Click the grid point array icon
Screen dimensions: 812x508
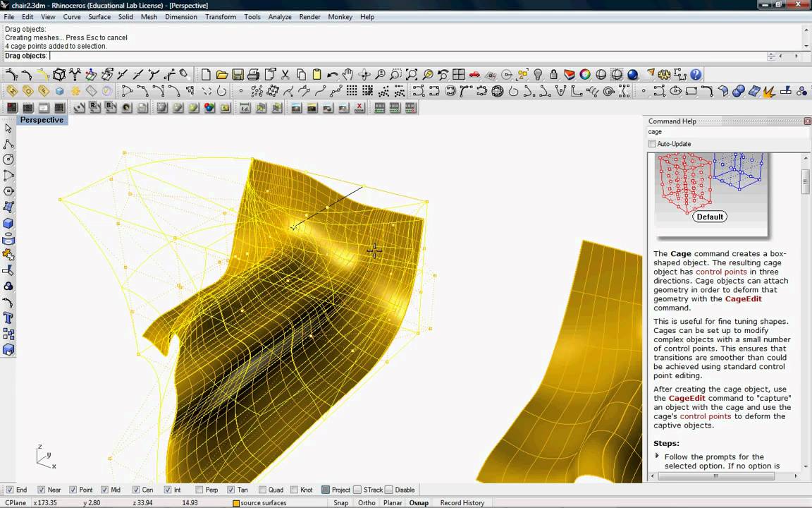pos(352,92)
